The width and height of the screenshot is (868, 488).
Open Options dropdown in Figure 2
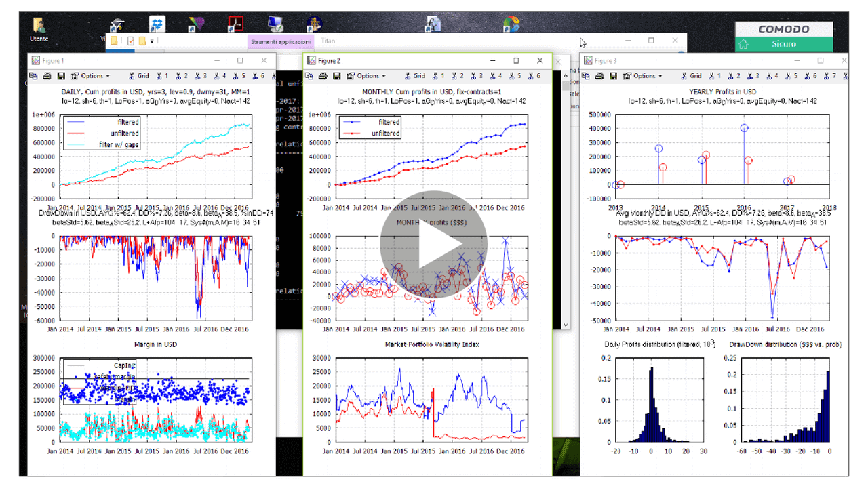367,76
